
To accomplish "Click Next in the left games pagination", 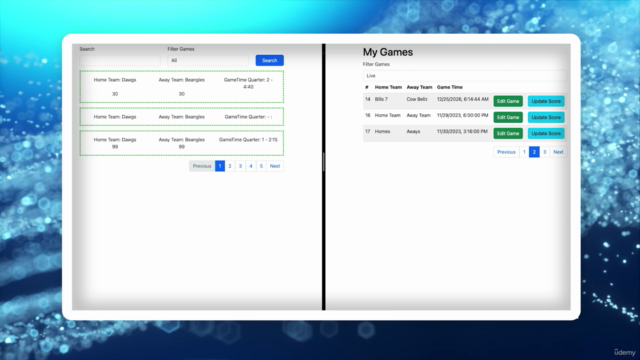I will click(x=275, y=166).
